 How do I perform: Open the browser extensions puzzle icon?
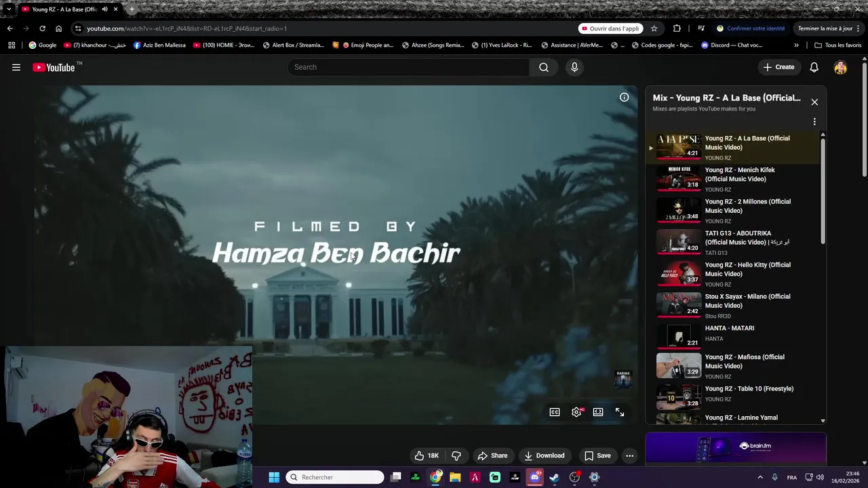click(677, 28)
